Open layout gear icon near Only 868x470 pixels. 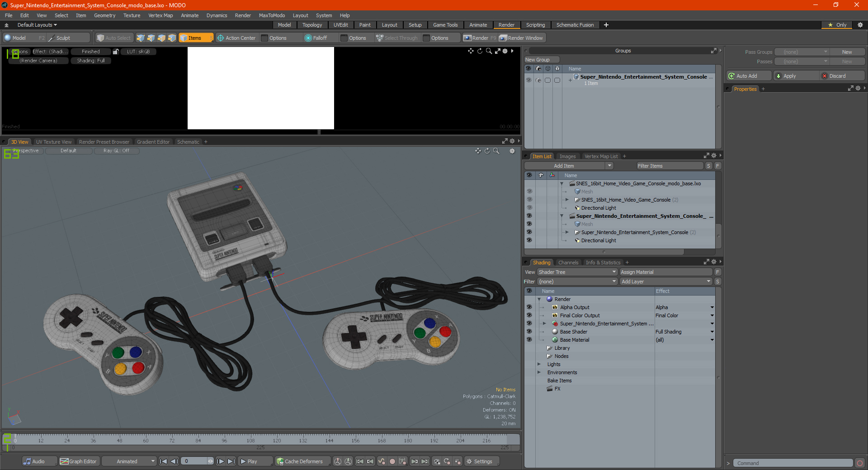[x=860, y=25]
